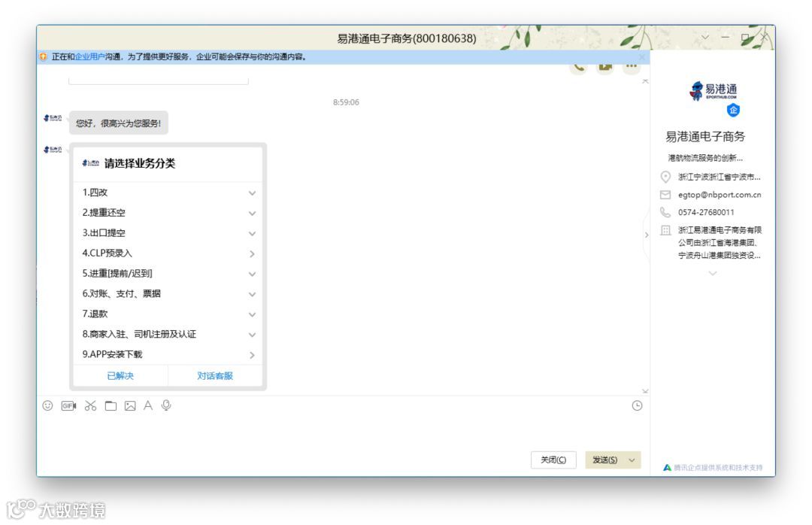
Task: Open the 企业用户 link in the banner
Action: [89, 56]
